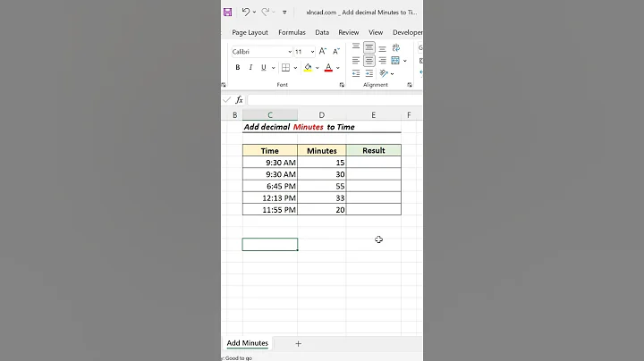Open the Undo history dropdown arrow
The height and width of the screenshot is (361, 644).
click(x=254, y=13)
